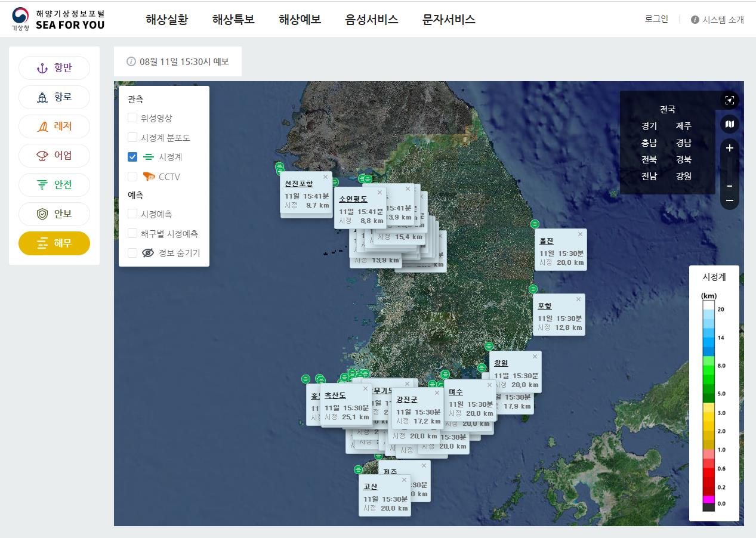Open the 해상예보 menu

(x=300, y=19)
